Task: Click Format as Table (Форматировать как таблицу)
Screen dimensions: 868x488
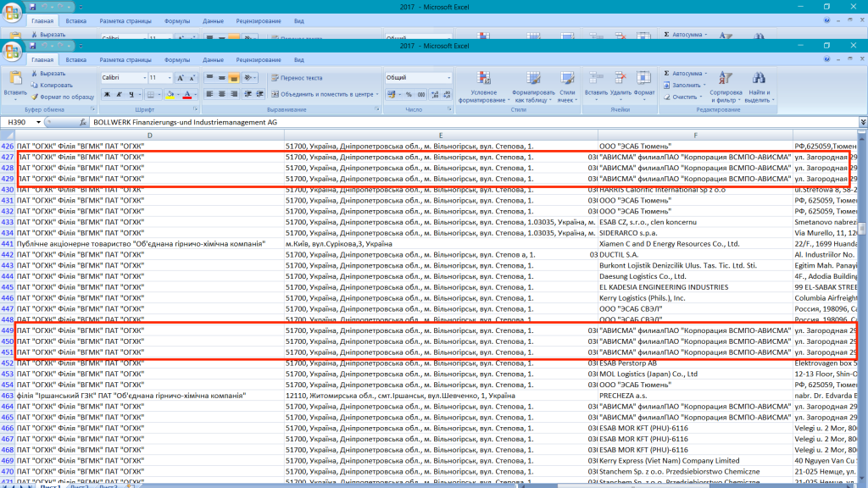Action: pos(533,78)
